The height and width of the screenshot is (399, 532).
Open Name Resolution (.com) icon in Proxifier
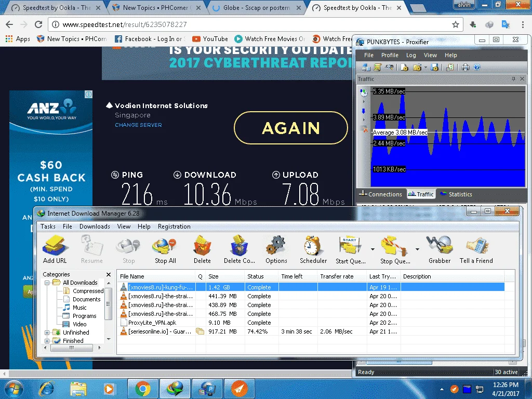[x=389, y=67]
